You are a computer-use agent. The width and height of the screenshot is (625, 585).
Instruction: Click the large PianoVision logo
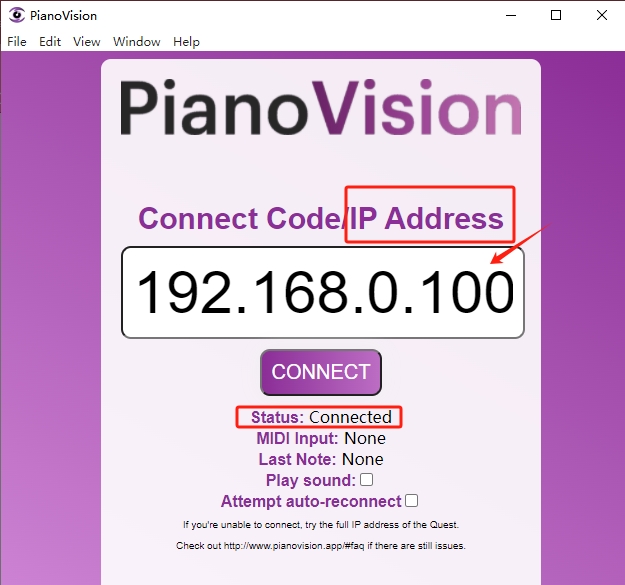point(321,108)
